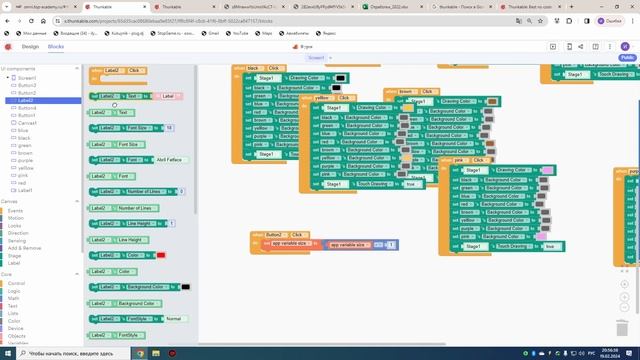This screenshot has height=360, width=640.
Task: Open true dropdown in pink Touch Drawing block
Action: [x=552, y=247]
